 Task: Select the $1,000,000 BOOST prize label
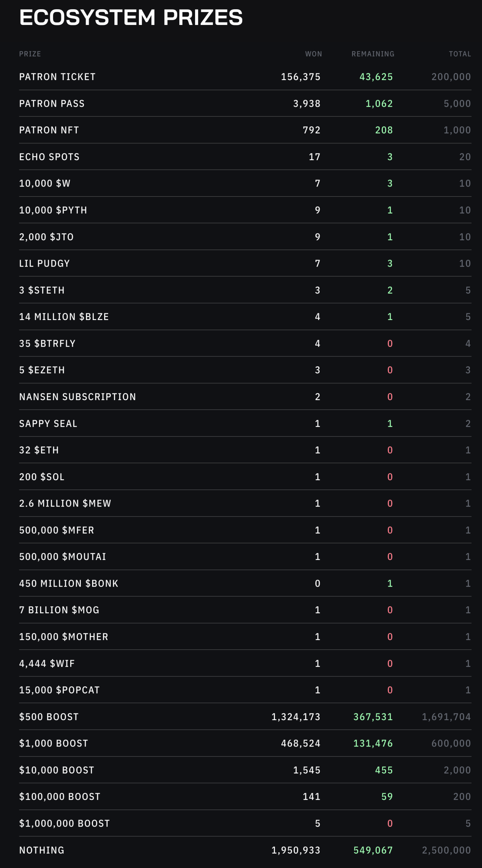(64, 824)
